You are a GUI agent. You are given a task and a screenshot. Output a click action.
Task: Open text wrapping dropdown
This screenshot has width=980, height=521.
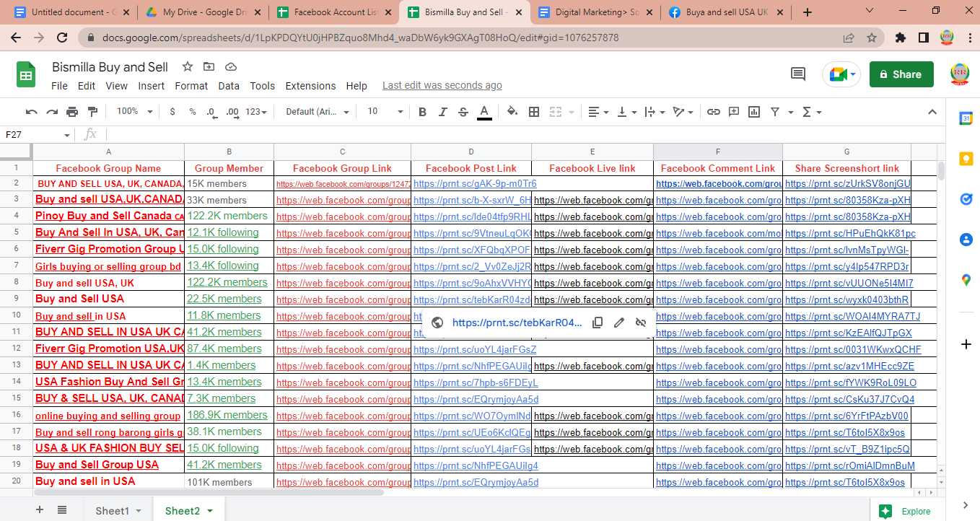click(x=655, y=112)
